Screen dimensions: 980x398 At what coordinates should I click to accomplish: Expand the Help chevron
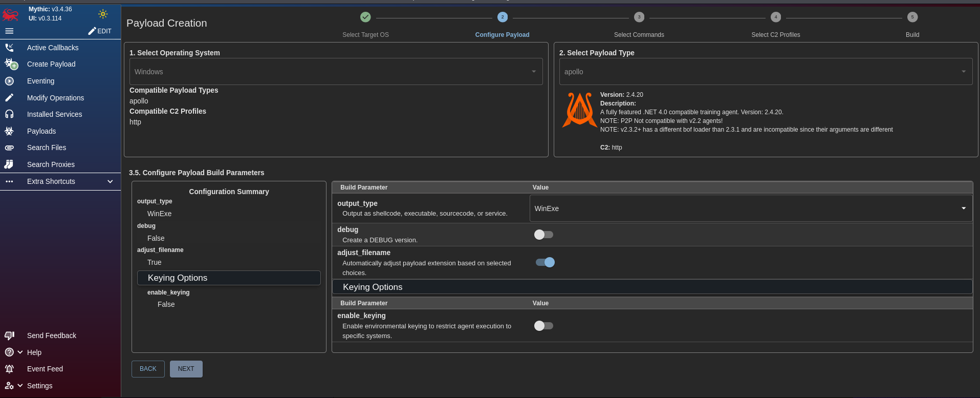tap(20, 352)
